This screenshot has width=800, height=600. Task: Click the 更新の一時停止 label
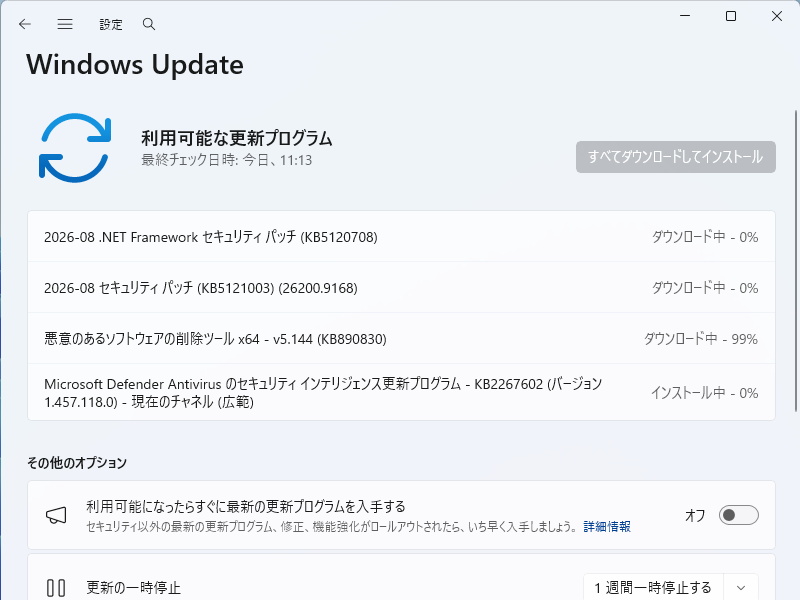(x=133, y=588)
